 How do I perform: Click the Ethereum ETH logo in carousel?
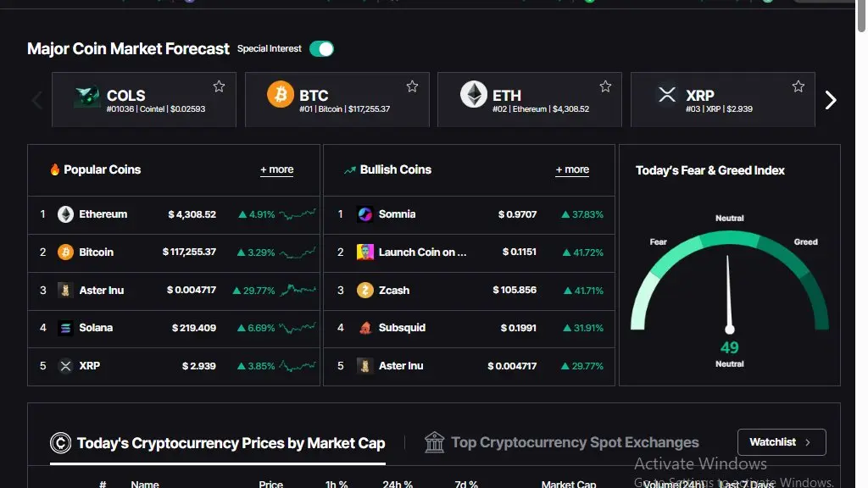tap(474, 95)
